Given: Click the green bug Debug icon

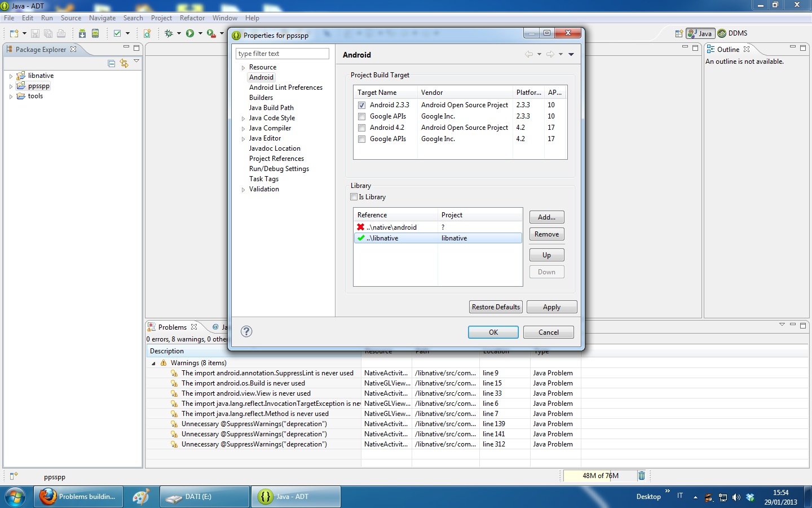Looking at the screenshot, I should pos(169,33).
